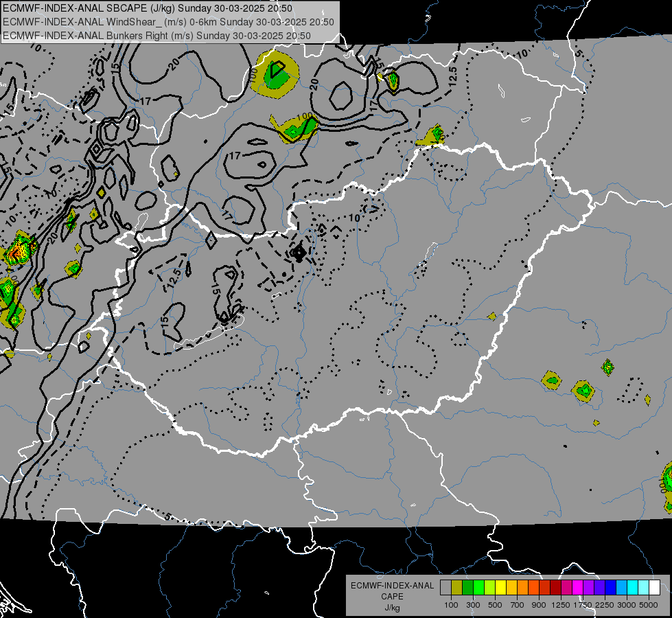Click the legend value 1750

(x=583, y=605)
